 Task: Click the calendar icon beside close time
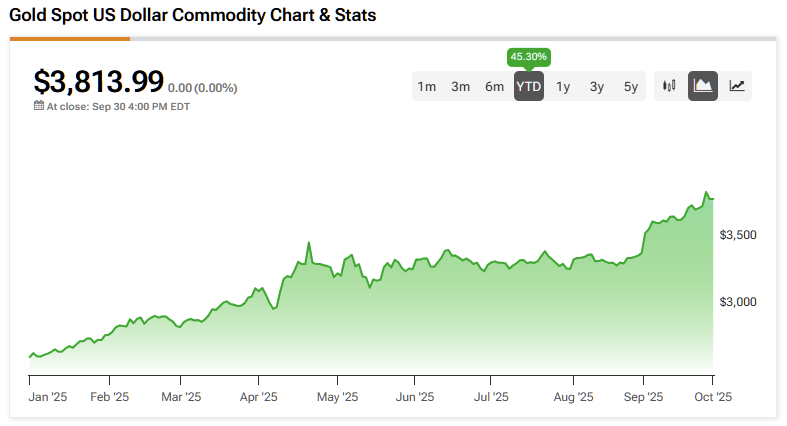coord(39,105)
